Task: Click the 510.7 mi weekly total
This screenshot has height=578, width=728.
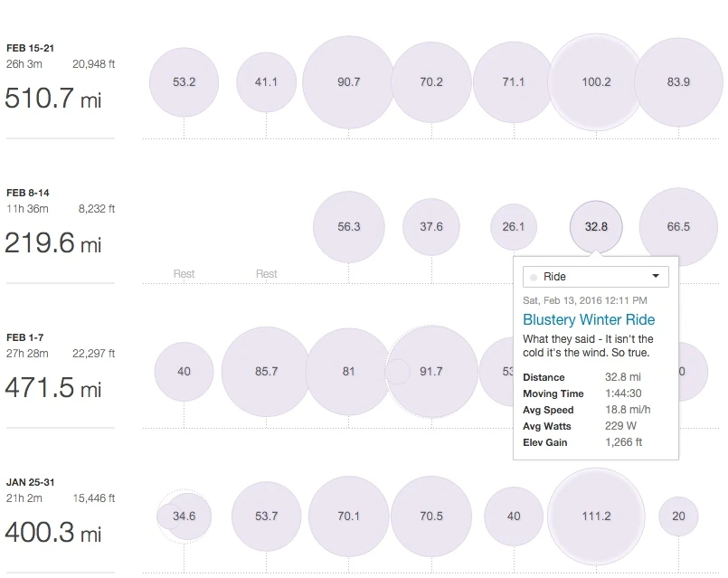Action: 53,97
